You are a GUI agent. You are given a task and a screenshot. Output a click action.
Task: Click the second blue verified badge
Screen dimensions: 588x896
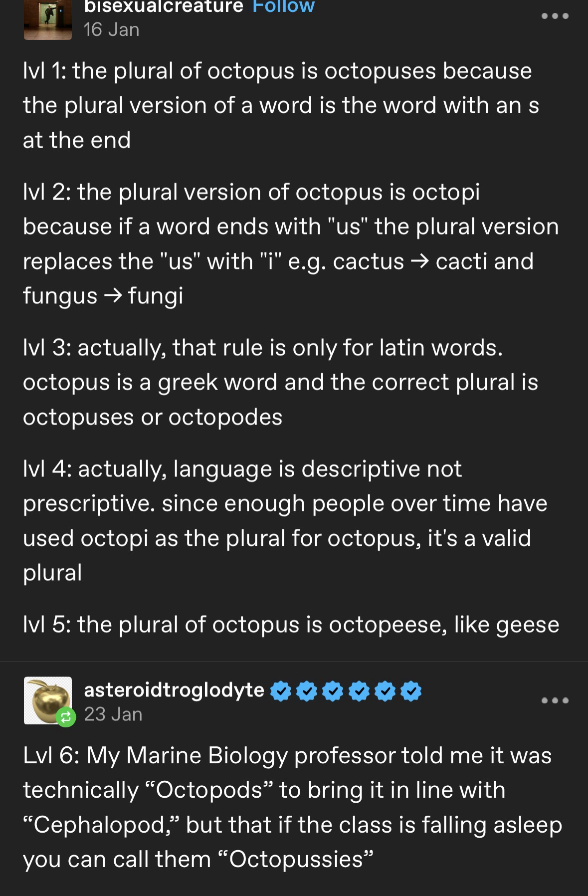pyautogui.click(x=307, y=691)
